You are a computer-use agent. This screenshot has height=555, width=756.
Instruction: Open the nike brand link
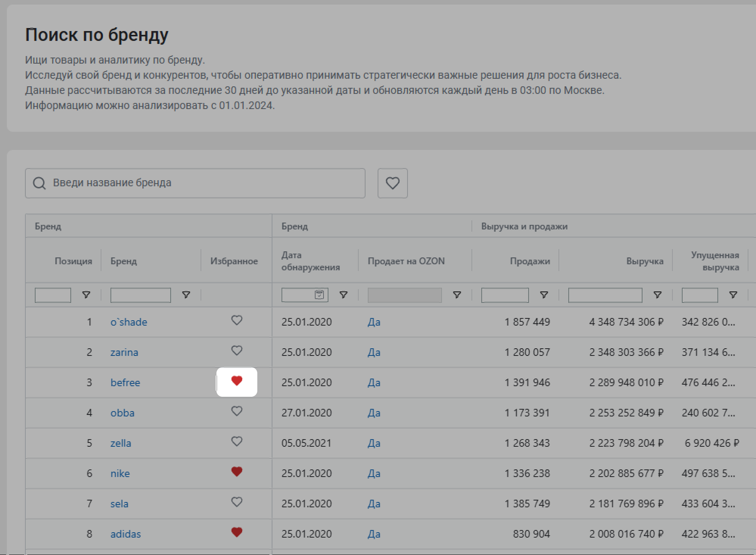pyautogui.click(x=120, y=474)
